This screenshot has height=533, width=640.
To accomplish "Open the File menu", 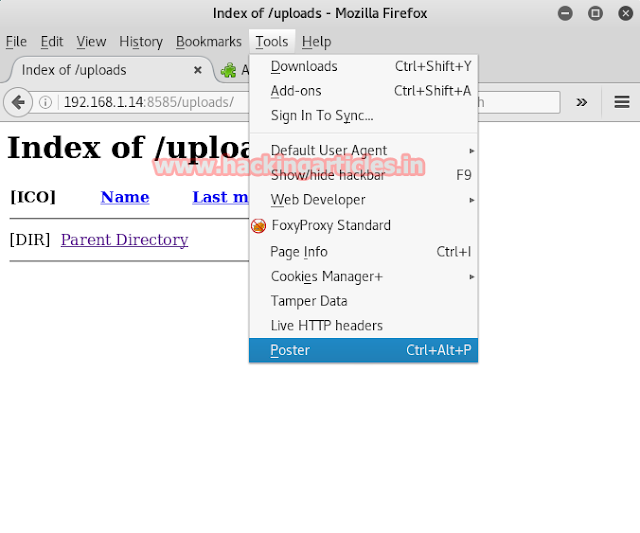I will pos(16,42).
